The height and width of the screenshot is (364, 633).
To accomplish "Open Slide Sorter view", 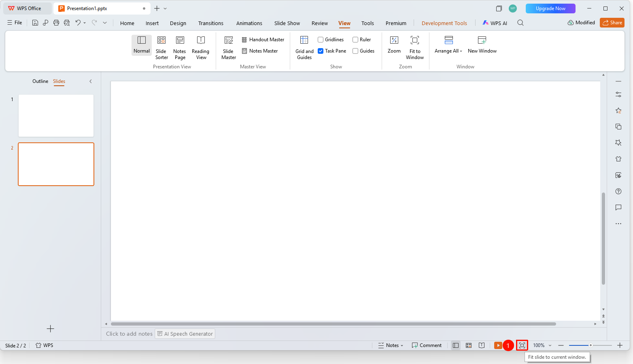I will pyautogui.click(x=161, y=48).
